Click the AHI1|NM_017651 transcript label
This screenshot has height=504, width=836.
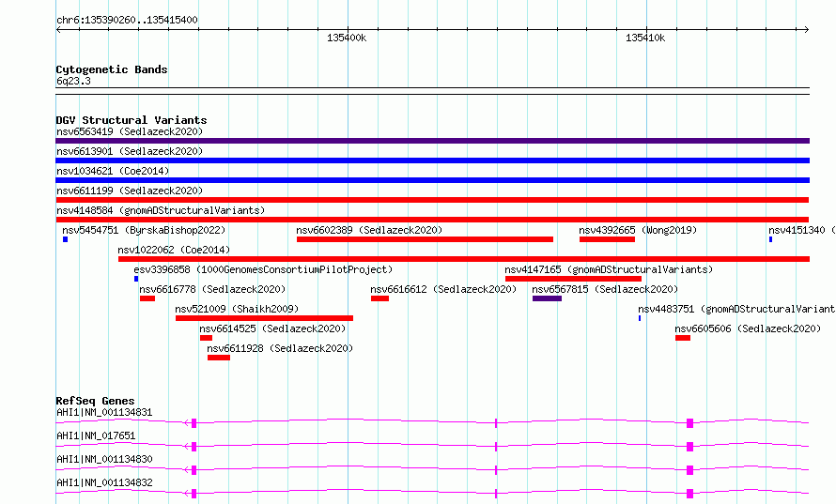pyautogui.click(x=96, y=435)
